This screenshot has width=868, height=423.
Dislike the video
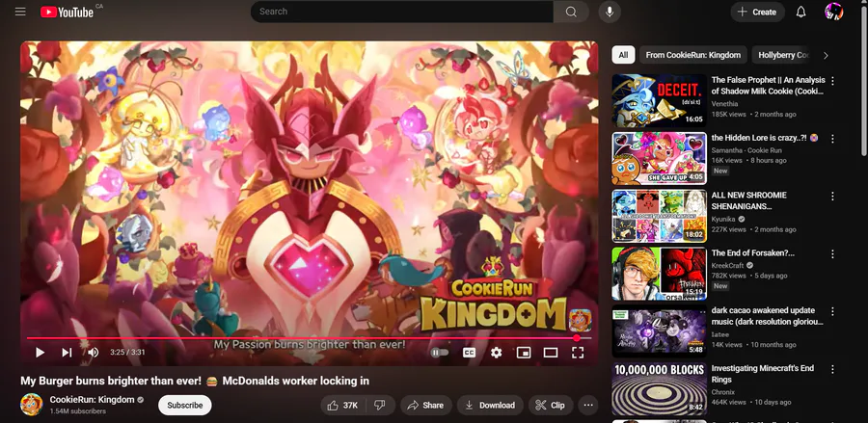tap(380, 406)
